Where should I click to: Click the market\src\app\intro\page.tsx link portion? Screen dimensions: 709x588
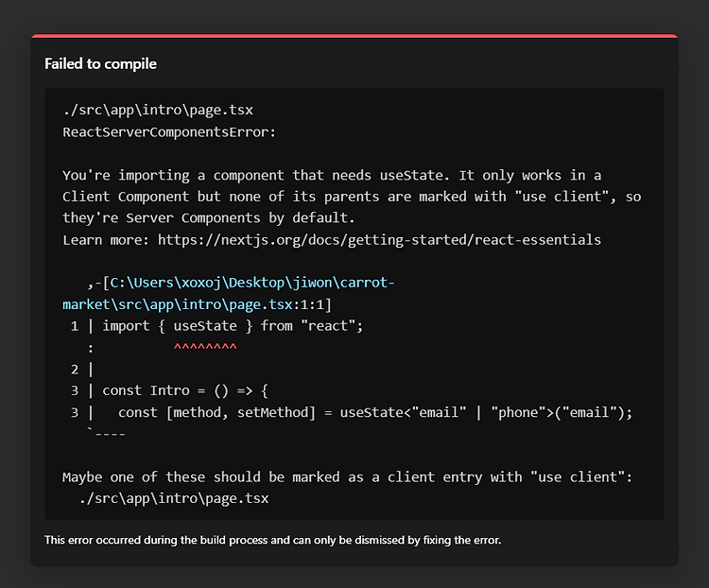coord(178,304)
